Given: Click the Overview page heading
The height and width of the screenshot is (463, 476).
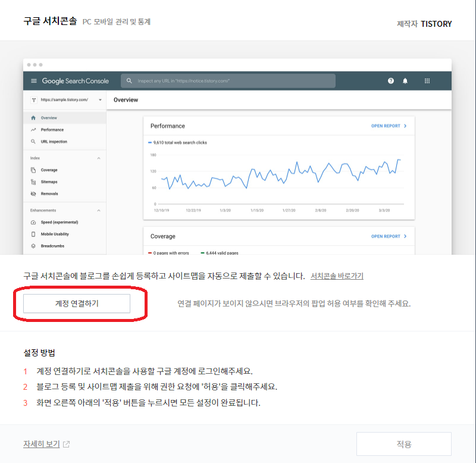Looking at the screenshot, I should pos(126,100).
